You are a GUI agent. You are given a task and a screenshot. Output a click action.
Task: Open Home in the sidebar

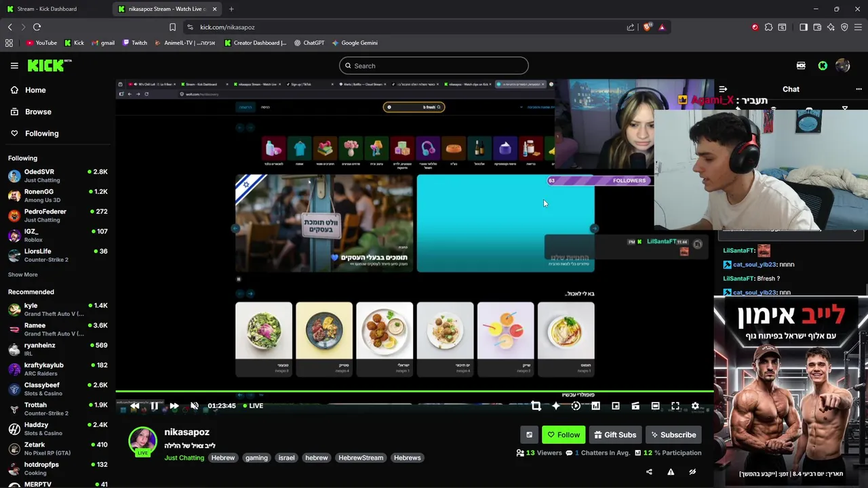pos(28,90)
